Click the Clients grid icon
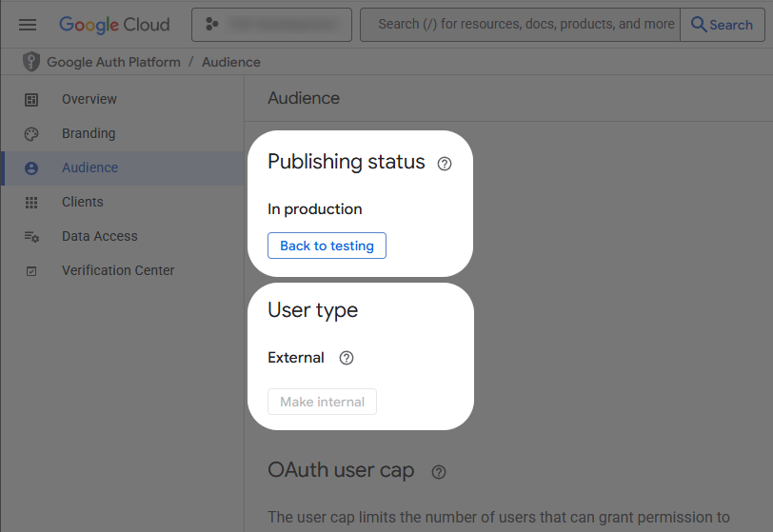 click(31, 203)
